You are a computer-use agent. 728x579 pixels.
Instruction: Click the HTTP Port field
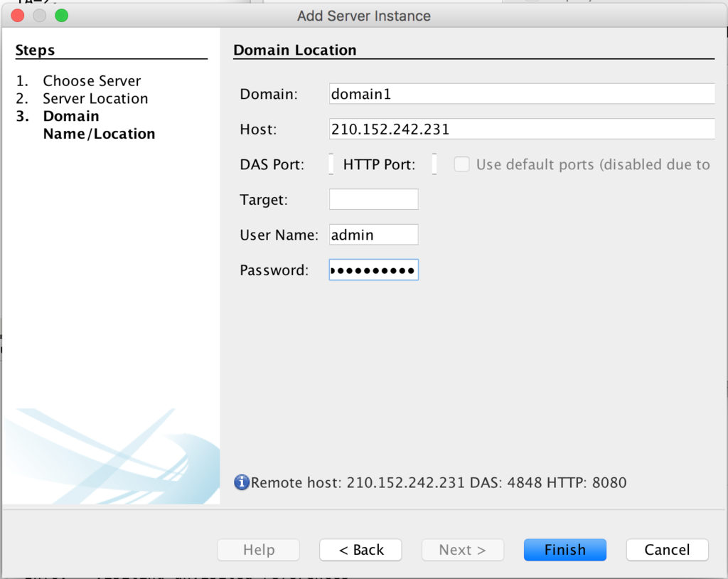pyautogui.click(x=434, y=164)
